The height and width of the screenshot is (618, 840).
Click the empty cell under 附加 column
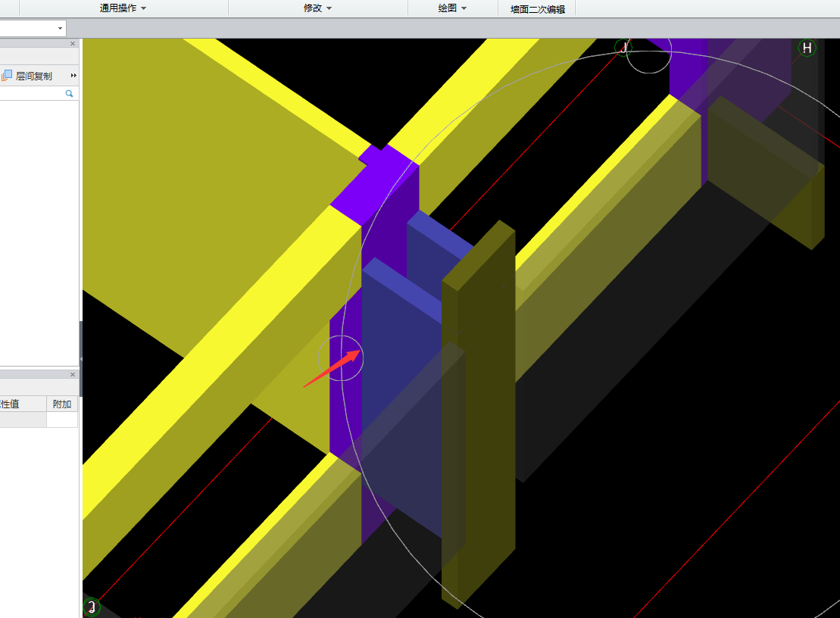tap(62, 420)
